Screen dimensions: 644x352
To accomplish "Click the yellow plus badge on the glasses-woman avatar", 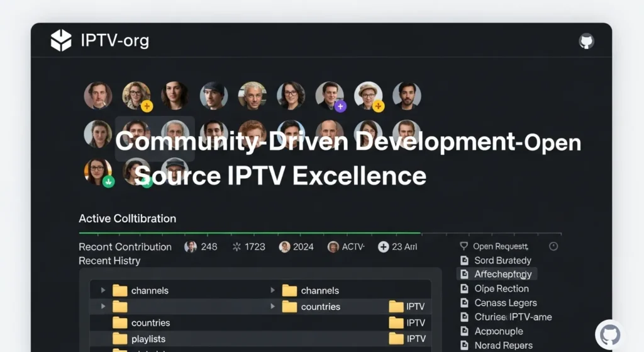I will tap(147, 106).
